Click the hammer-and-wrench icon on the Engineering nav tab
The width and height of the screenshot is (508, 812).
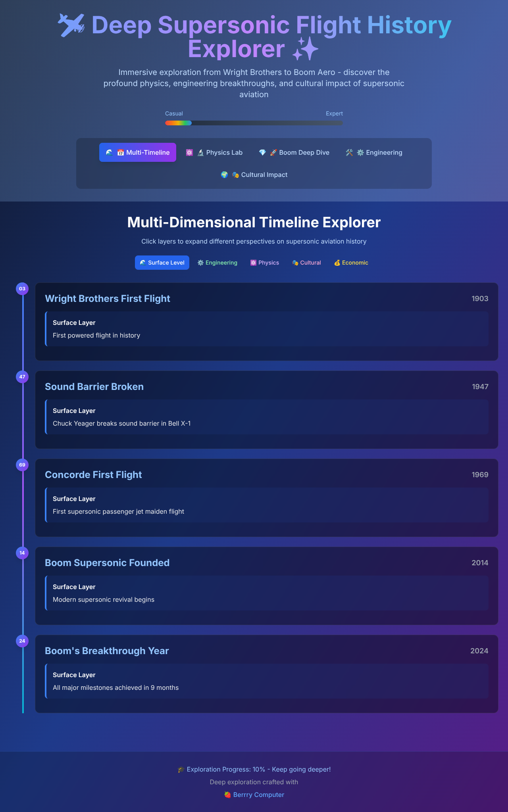[349, 152]
